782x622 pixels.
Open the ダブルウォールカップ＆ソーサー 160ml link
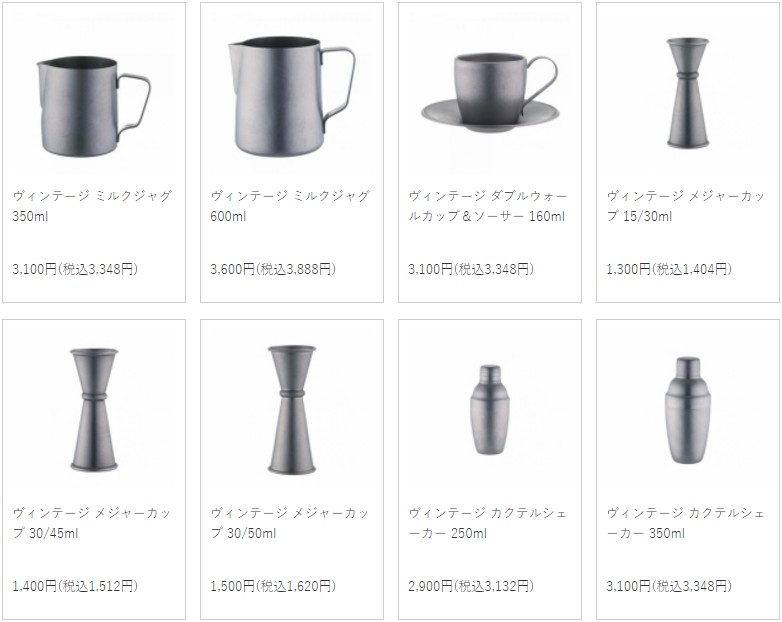tap(488, 206)
